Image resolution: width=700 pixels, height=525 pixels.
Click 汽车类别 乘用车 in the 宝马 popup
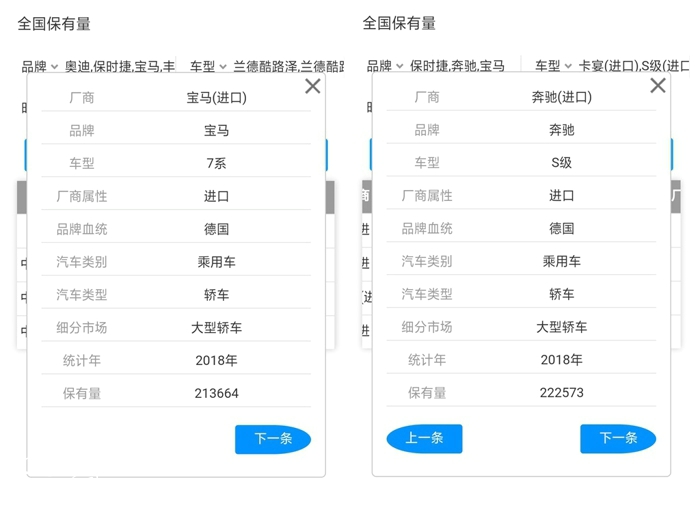217,262
